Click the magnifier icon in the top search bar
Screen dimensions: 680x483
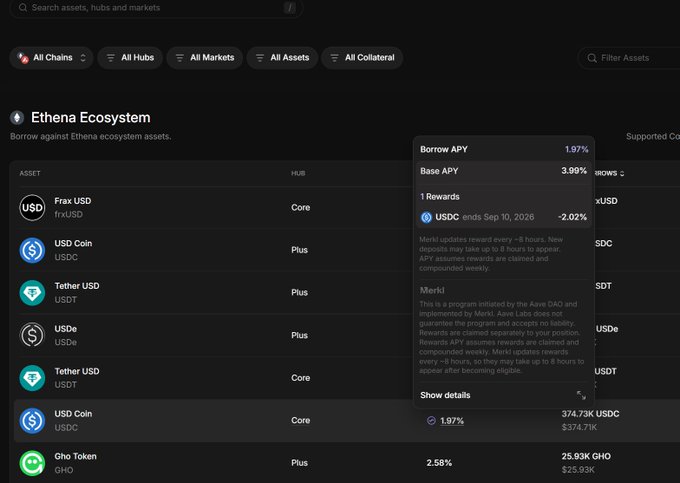point(23,7)
